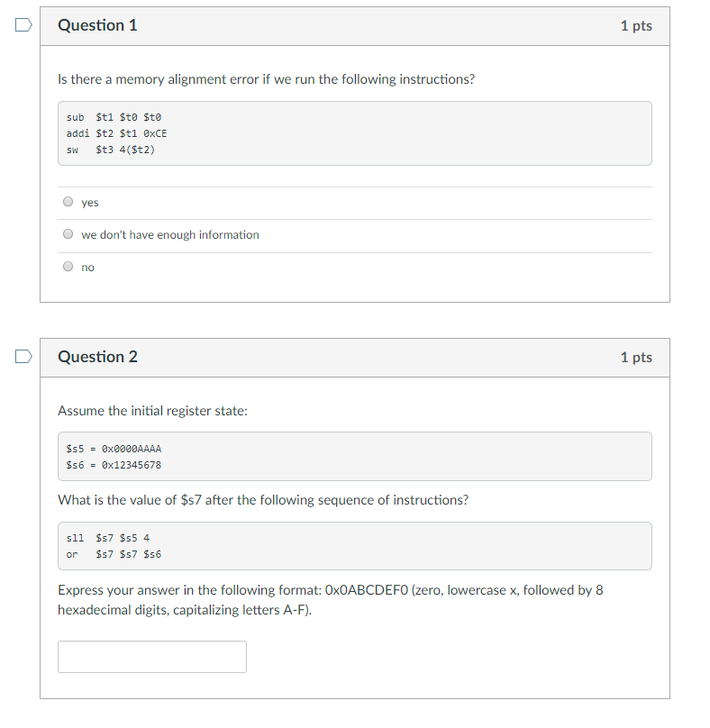Click the "1 pts" label on Question 1
The height and width of the screenshot is (728, 710).
pyautogui.click(x=638, y=26)
